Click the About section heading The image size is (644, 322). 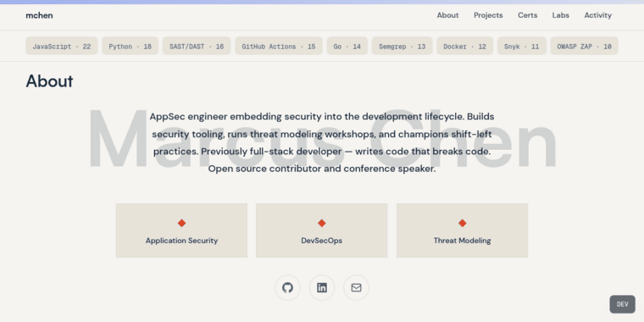point(49,81)
